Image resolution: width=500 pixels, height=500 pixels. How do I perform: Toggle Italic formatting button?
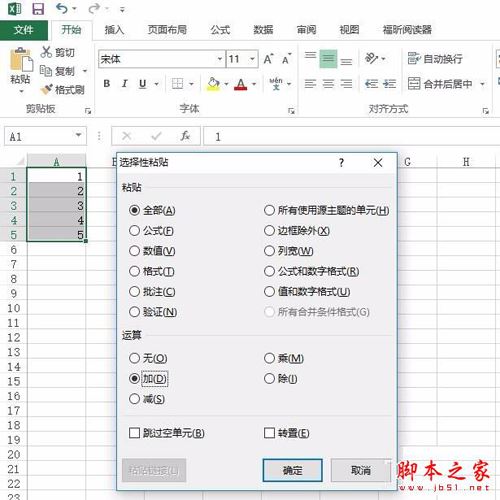(125, 83)
